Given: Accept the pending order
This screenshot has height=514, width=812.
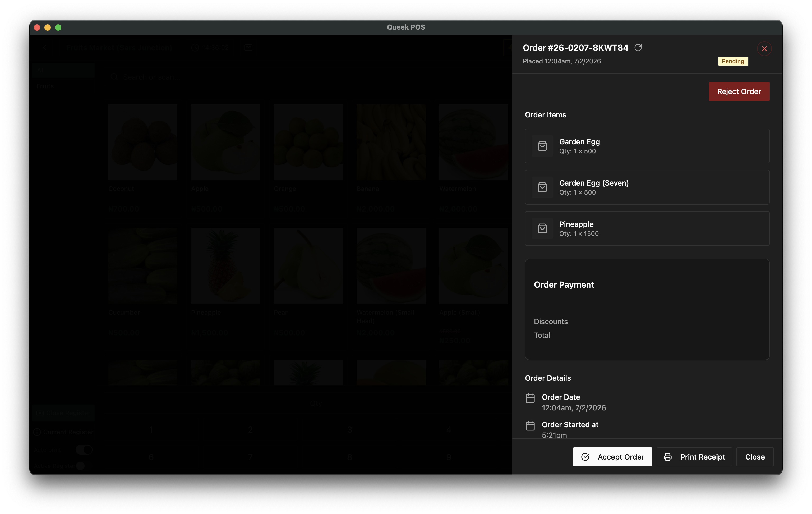Looking at the screenshot, I should [612, 457].
